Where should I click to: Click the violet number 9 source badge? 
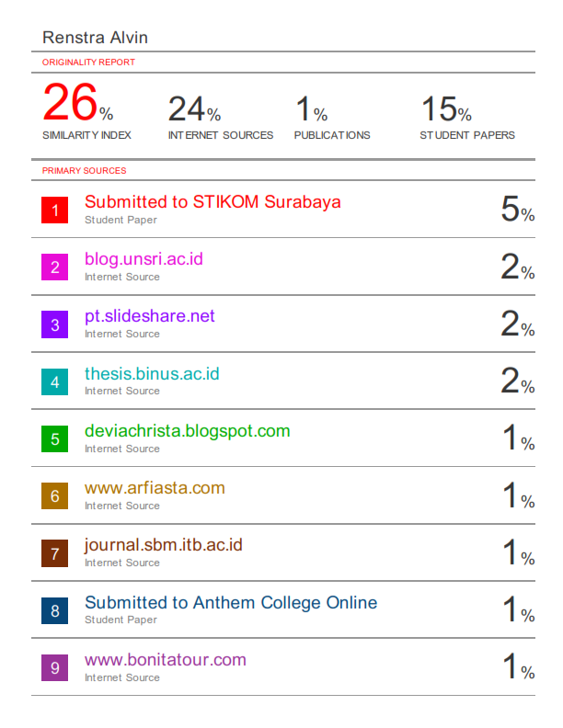(55, 668)
